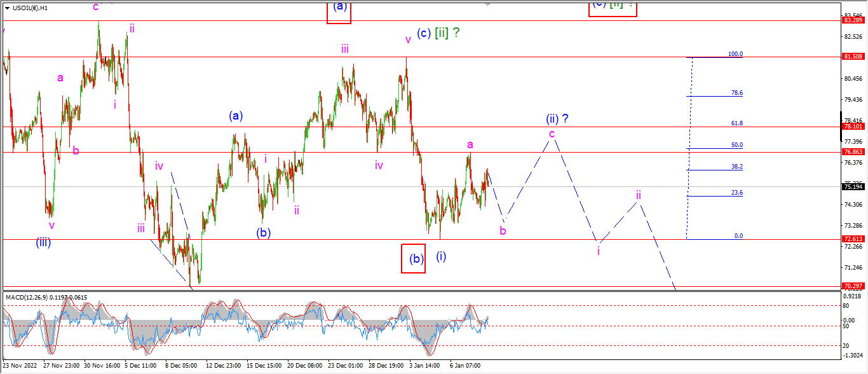Select the red 83.289 price level label
This screenshot has height=374, width=868.
pyautogui.click(x=852, y=20)
